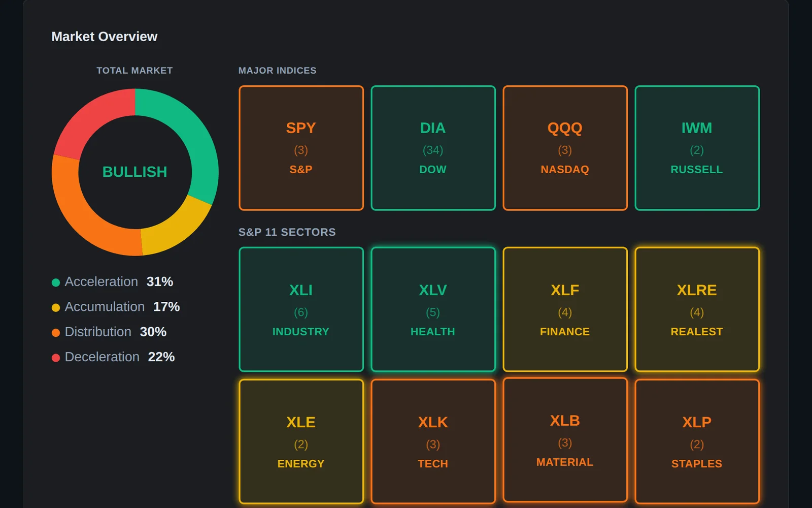Open the XLB Material sector card
The image size is (812, 508).
[565, 440]
